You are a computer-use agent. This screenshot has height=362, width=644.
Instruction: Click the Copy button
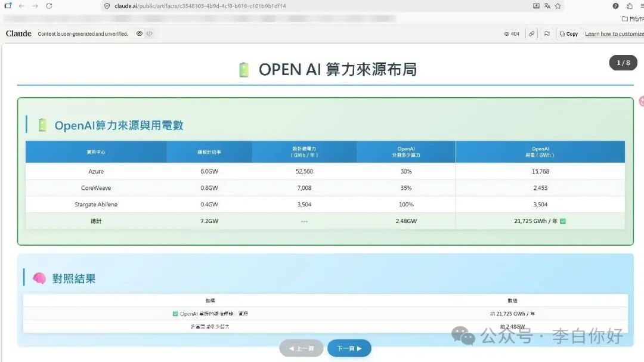click(x=569, y=33)
